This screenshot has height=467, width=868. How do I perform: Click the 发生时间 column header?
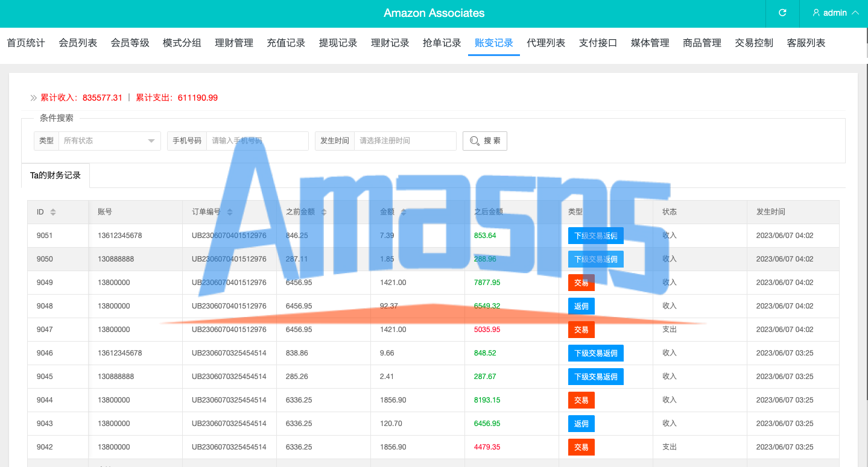tap(771, 212)
